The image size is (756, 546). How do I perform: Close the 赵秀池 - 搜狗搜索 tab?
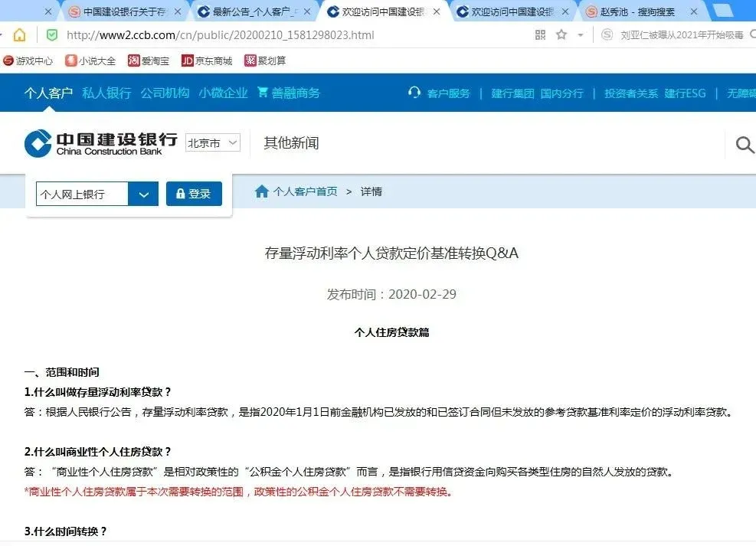694,11
